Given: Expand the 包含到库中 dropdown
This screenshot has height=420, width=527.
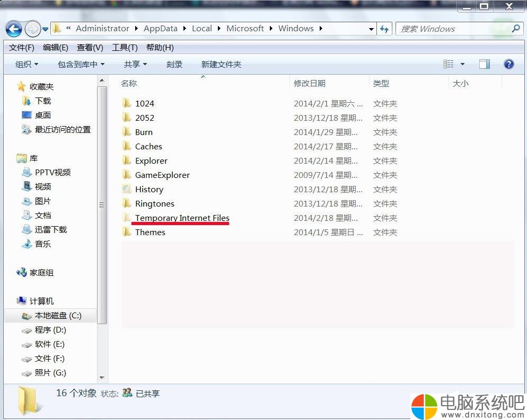Looking at the screenshot, I should coord(81,64).
